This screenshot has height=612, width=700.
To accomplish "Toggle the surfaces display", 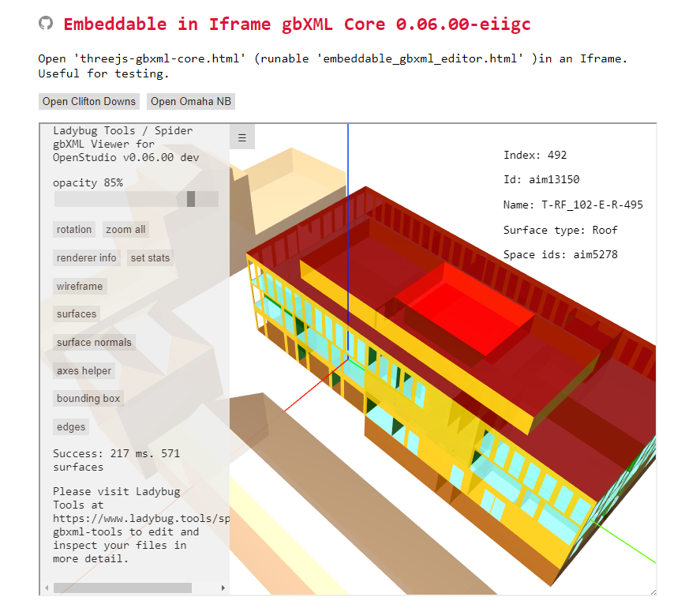I will pyautogui.click(x=76, y=314).
